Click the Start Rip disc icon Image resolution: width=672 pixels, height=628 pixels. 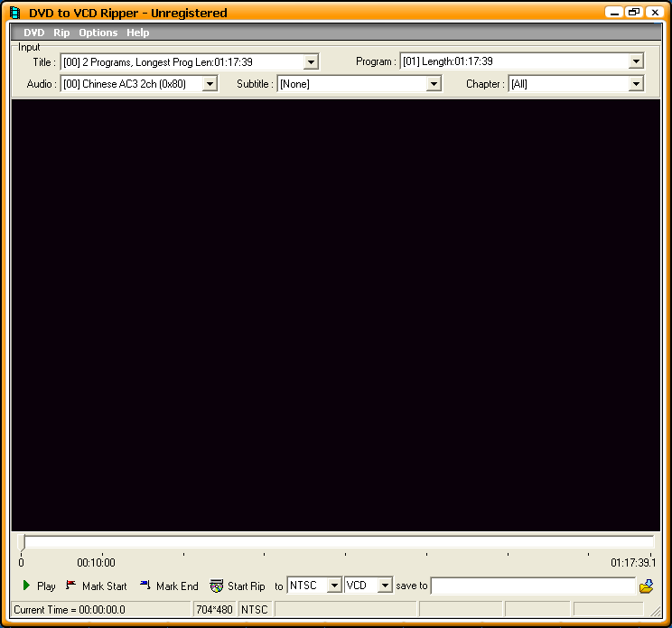click(x=217, y=586)
